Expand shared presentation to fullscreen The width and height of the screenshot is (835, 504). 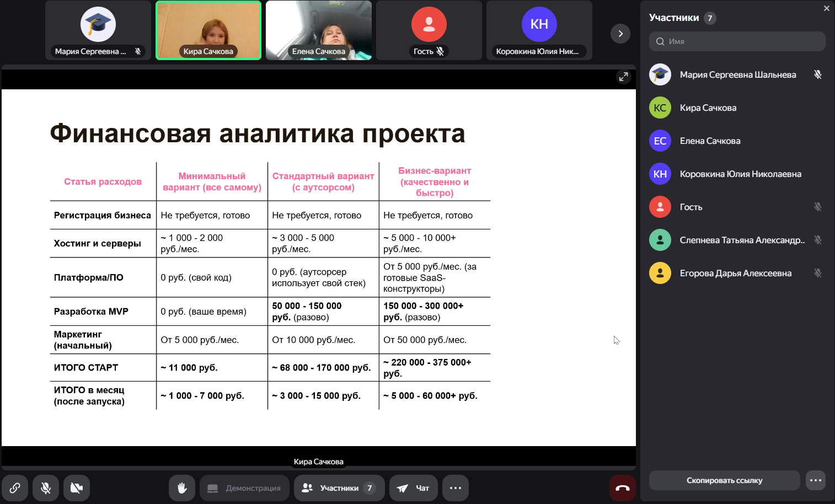click(x=623, y=77)
